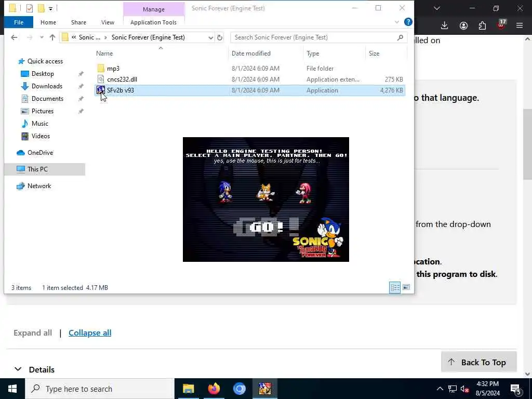Open Pictures in navigation pane
This screenshot has height=399, width=532.
43,111
